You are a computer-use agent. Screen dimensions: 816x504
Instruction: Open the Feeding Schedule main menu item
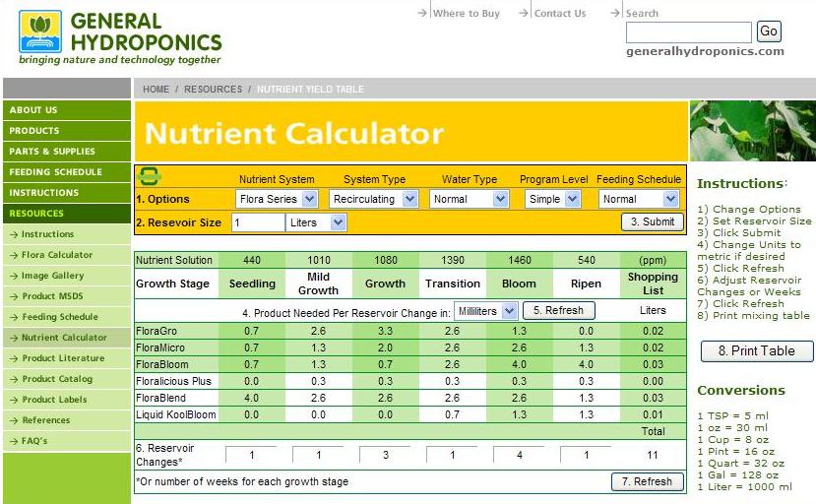click(x=67, y=172)
